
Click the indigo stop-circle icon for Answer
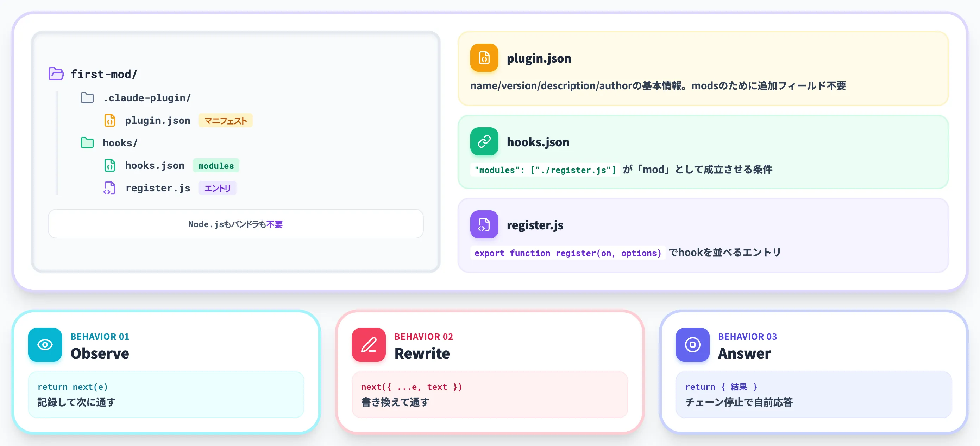tap(692, 344)
